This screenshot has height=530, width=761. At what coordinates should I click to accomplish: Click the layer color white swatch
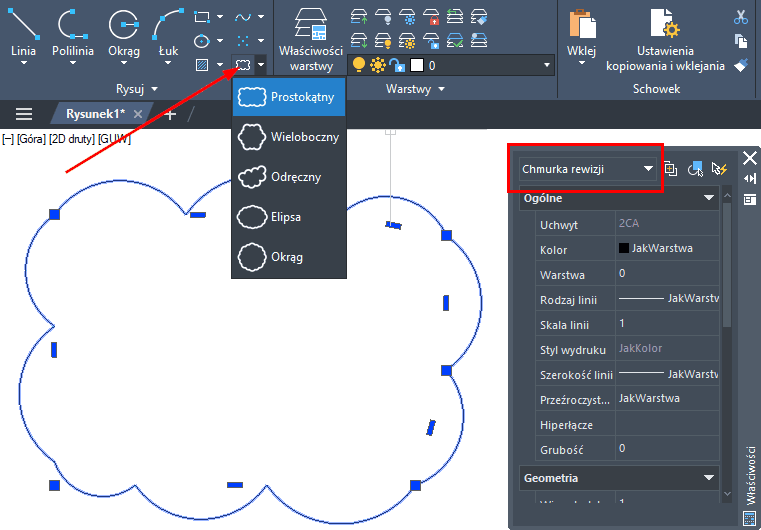(417, 65)
